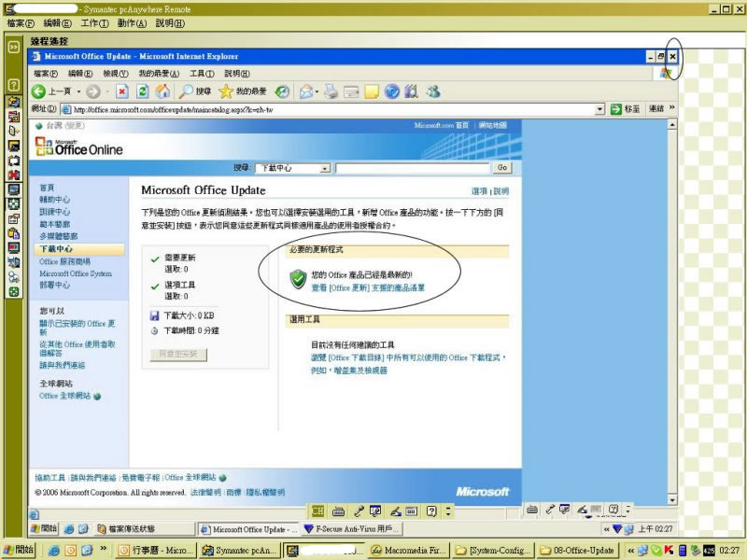Open the Back button history dropdown arrow

(78, 91)
